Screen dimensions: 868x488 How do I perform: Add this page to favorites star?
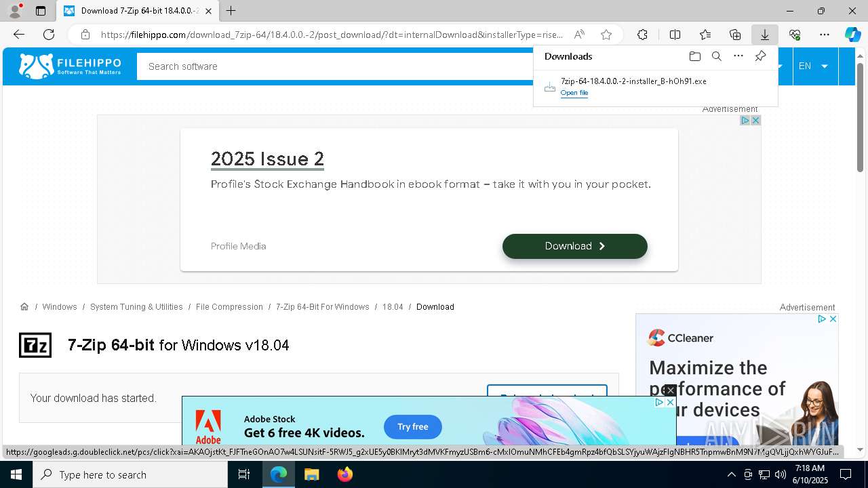[606, 35]
